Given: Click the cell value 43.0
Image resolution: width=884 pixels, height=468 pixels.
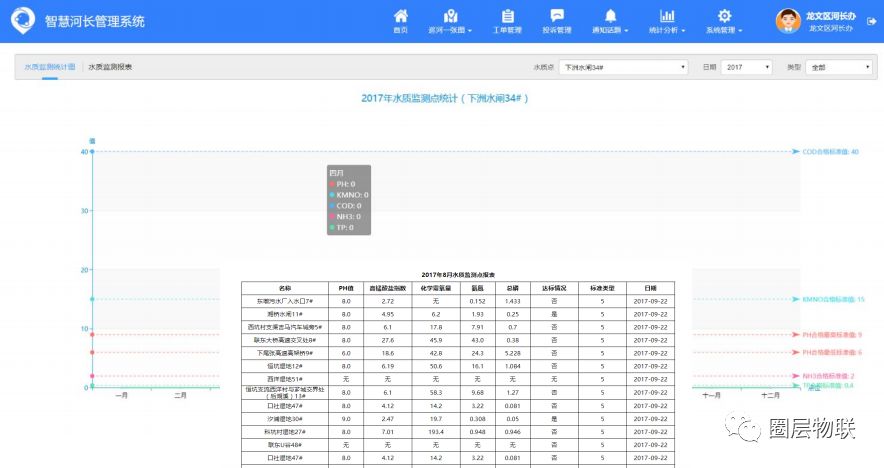Looking at the screenshot, I should click(x=478, y=341).
